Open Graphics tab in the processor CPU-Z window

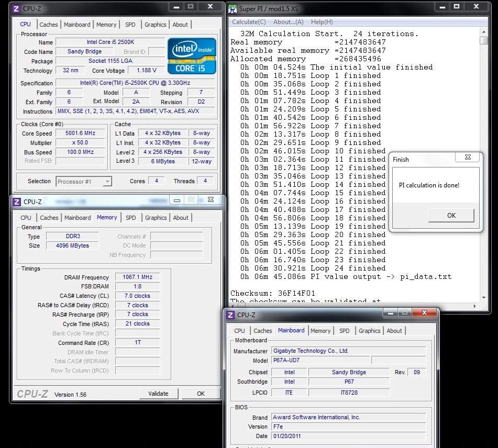point(156,25)
